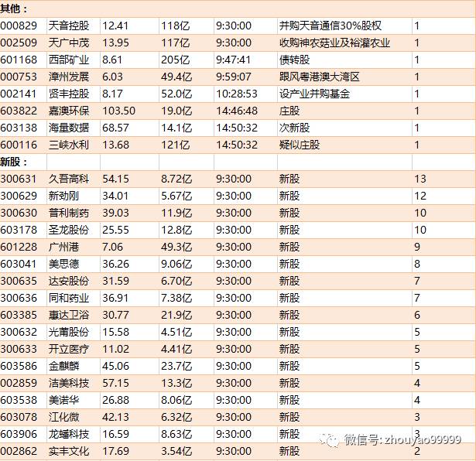Click stock code 002862
The width and height of the screenshot is (476, 461).
click(x=19, y=451)
